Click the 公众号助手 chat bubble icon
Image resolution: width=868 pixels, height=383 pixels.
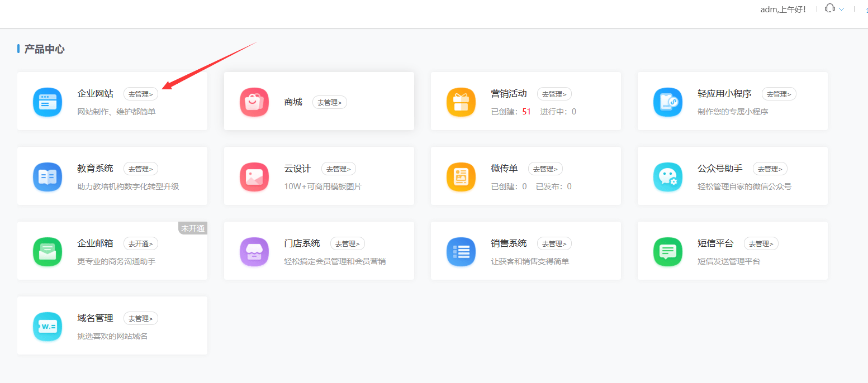click(x=667, y=176)
